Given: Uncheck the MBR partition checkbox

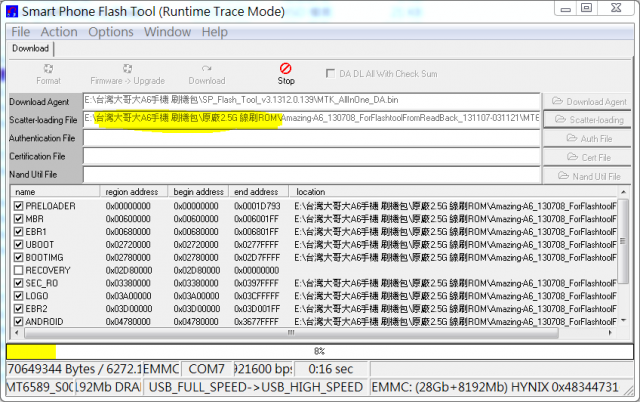Looking at the screenshot, I should (x=18, y=219).
